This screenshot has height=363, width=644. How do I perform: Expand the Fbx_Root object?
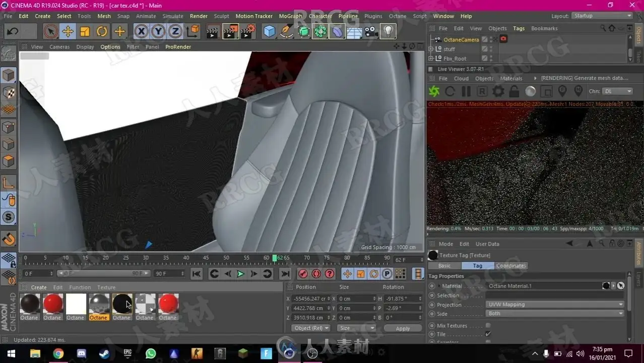pyautogui.click(x=431, y=58)
